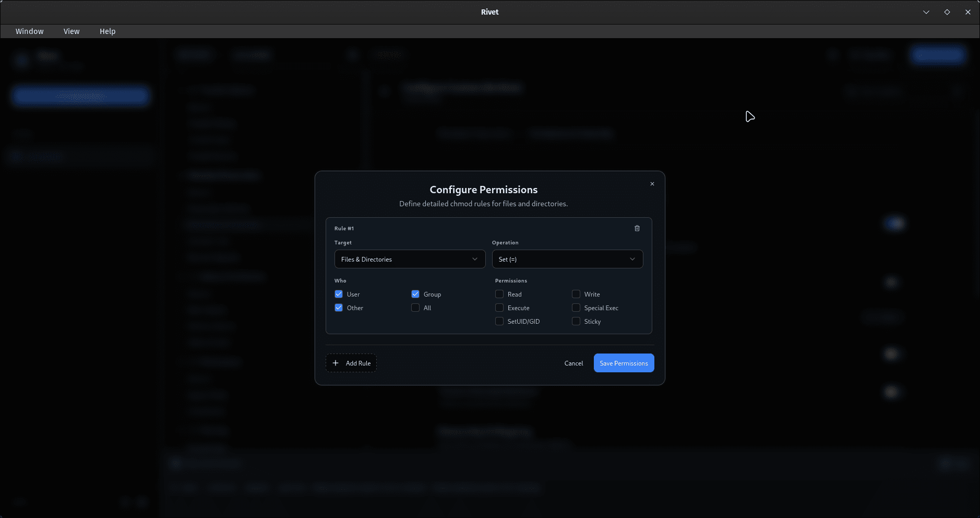Enable the Execute permission checkbox
Image resolution: width=980 pixels, height=518 pixels.
point(499,308)
